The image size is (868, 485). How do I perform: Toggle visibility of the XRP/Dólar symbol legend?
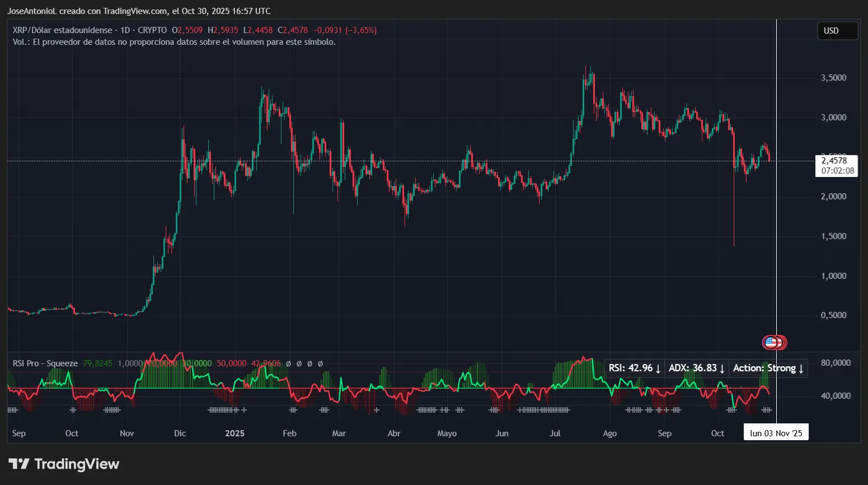coord(62,30)
